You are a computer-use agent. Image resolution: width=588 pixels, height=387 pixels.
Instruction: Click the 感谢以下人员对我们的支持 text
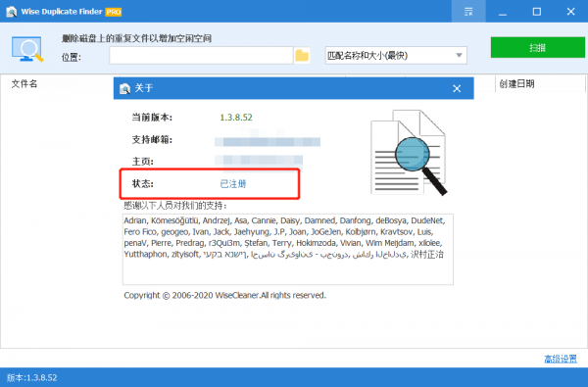pyautogui.click(x=175, y=206)
